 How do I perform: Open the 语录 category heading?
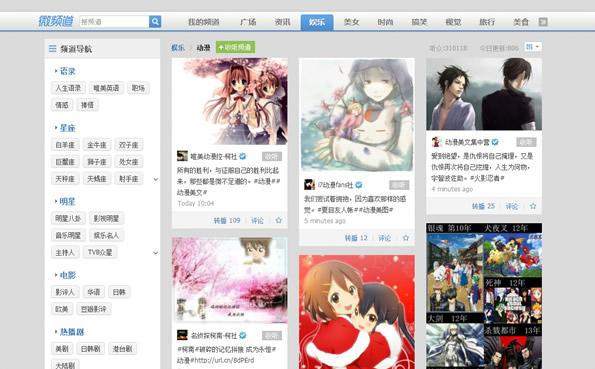[68, 71]
